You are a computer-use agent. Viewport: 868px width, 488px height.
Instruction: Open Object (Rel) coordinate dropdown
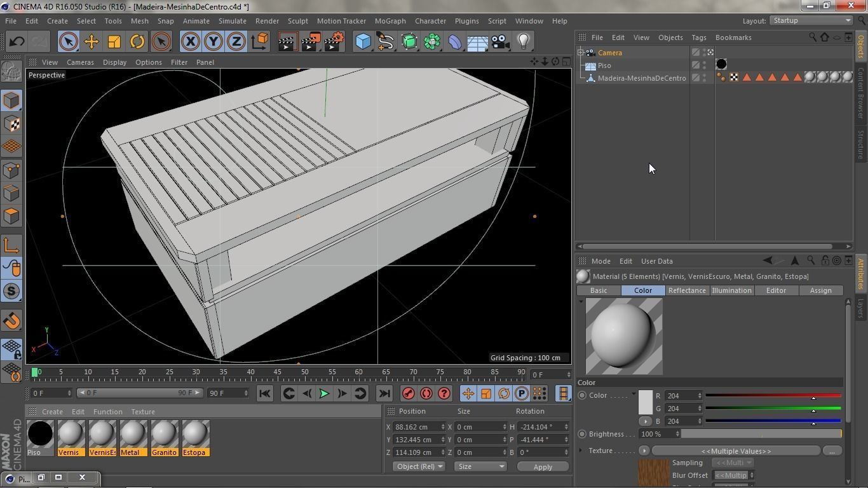[x=419, y=466]
